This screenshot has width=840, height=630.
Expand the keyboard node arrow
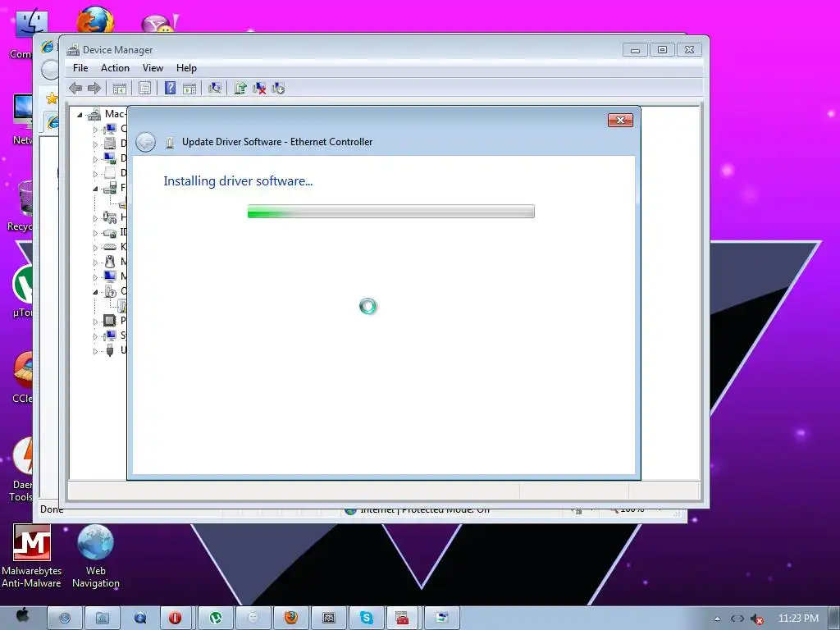[95, 248]
